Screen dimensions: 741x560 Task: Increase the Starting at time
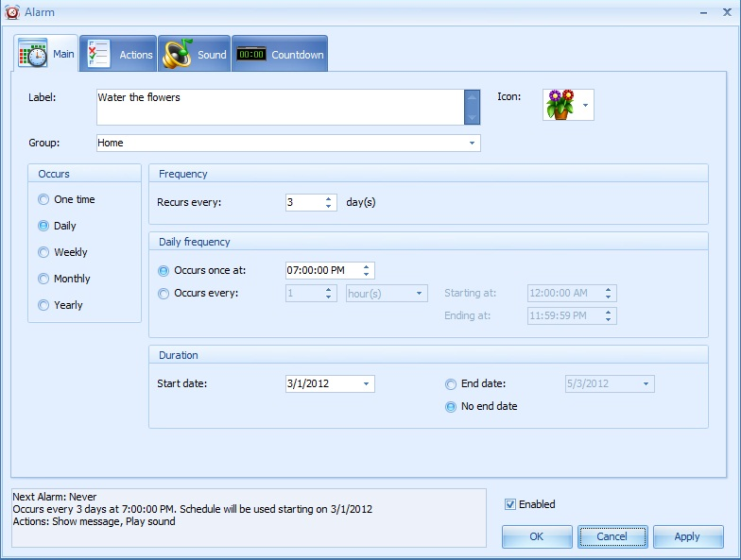point(609,289)
